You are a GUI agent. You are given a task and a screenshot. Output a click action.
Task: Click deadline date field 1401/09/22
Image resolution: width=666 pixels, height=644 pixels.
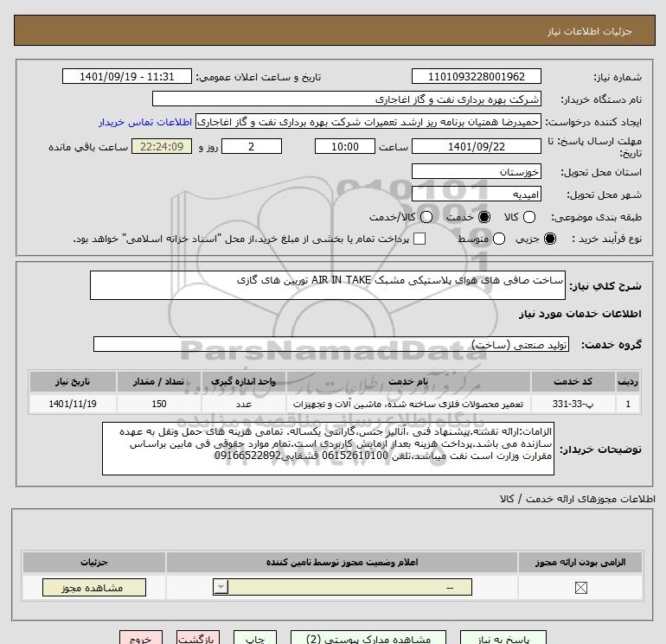tap(476, 146)
